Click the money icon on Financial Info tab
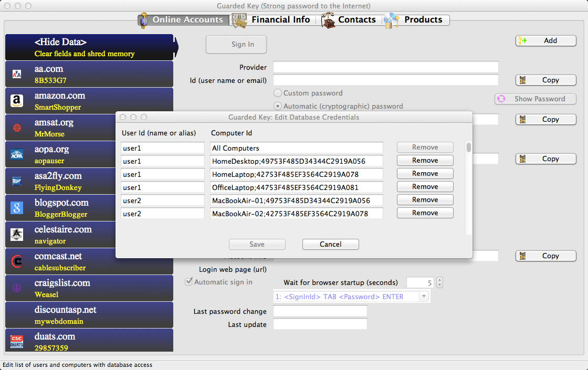 point(239,20)
